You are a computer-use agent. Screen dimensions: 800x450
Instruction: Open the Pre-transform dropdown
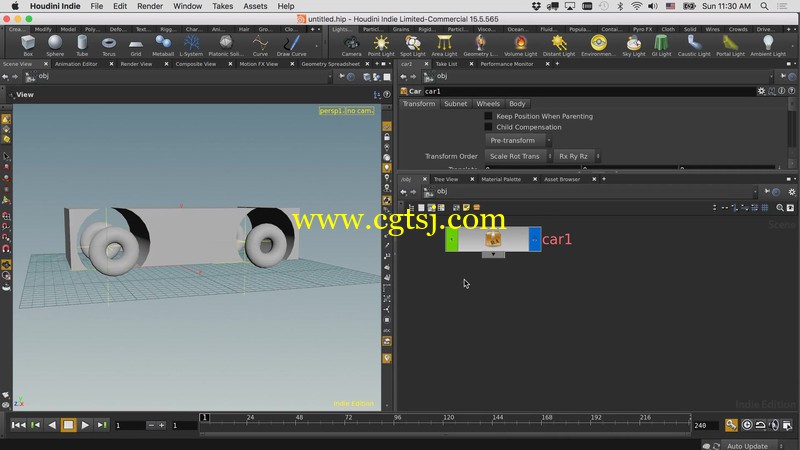click(518, 140)
